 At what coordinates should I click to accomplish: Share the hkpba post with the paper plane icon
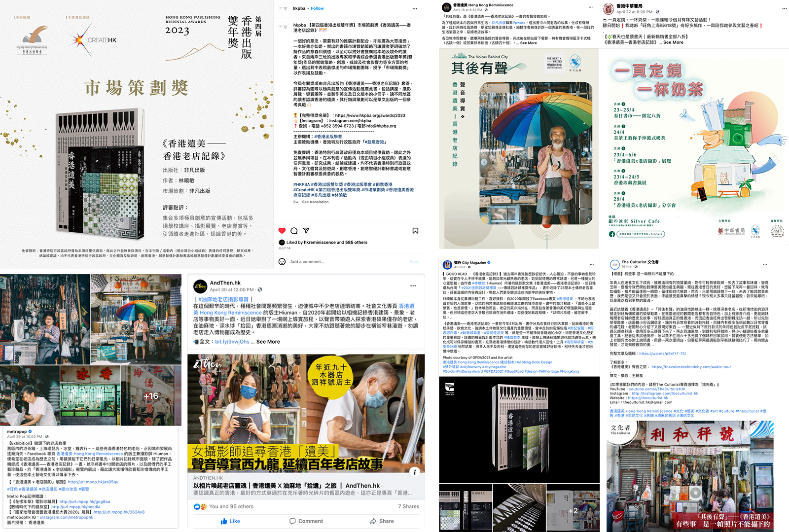tap(306, 231)
